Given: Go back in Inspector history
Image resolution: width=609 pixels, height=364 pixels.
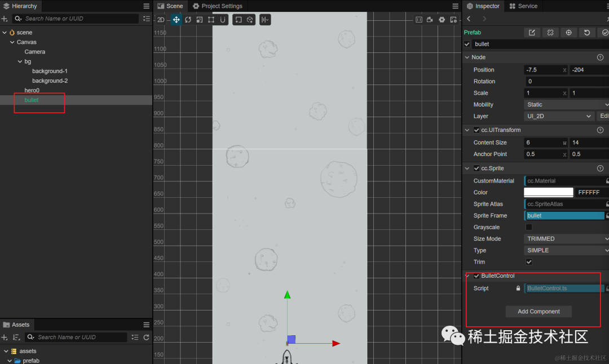Looking at the screenshot, I should (x=469, y=19).
